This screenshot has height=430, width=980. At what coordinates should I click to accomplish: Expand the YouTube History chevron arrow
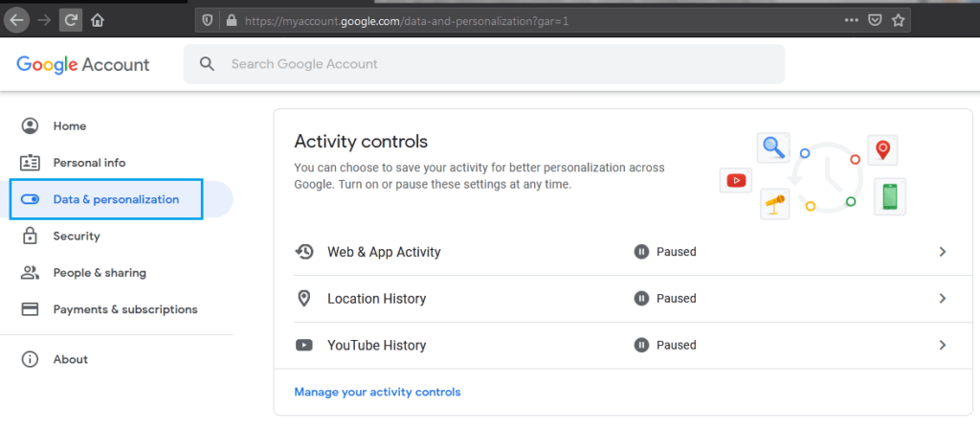[x=943, y=345]
